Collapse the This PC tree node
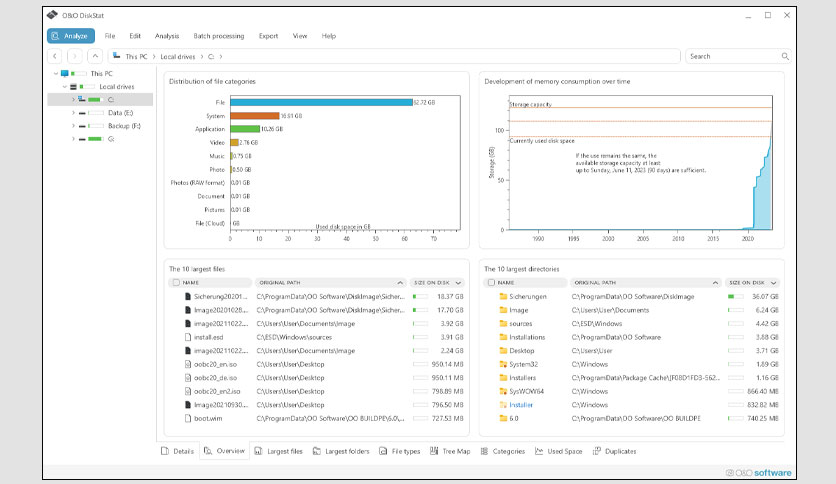 pyautogui.click(x=55, y=74)
